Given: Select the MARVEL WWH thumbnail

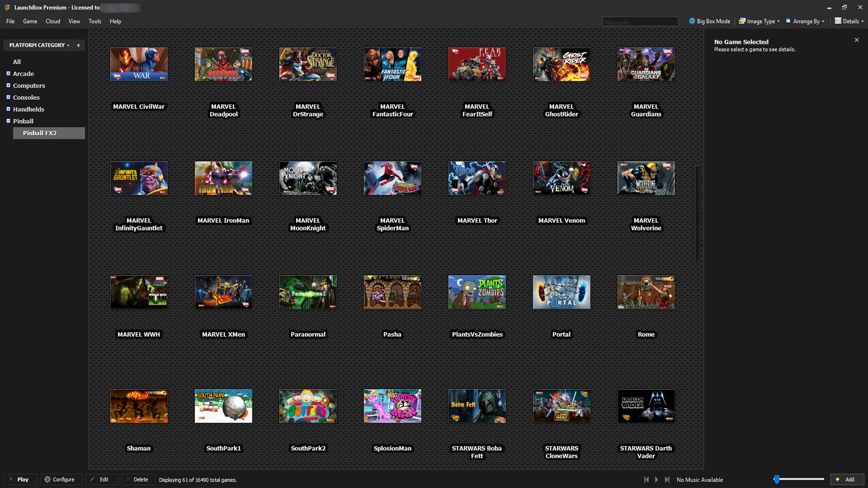Looking at the screenshot, I should 139,292.
